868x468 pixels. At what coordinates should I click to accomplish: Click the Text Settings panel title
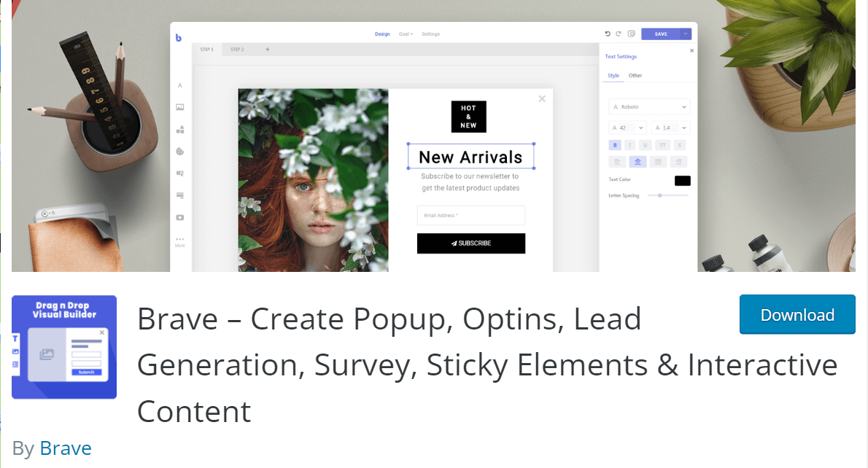[621, 56]
